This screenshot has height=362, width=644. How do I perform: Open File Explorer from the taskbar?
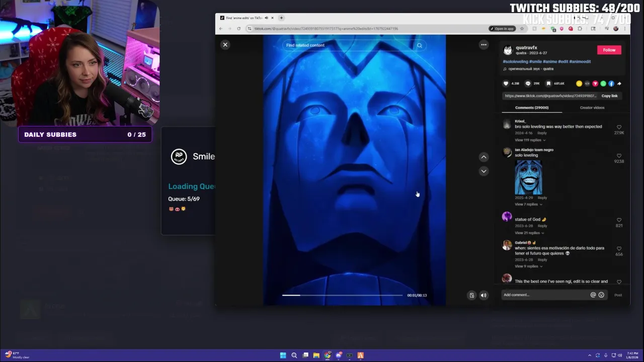click(316, 355)
